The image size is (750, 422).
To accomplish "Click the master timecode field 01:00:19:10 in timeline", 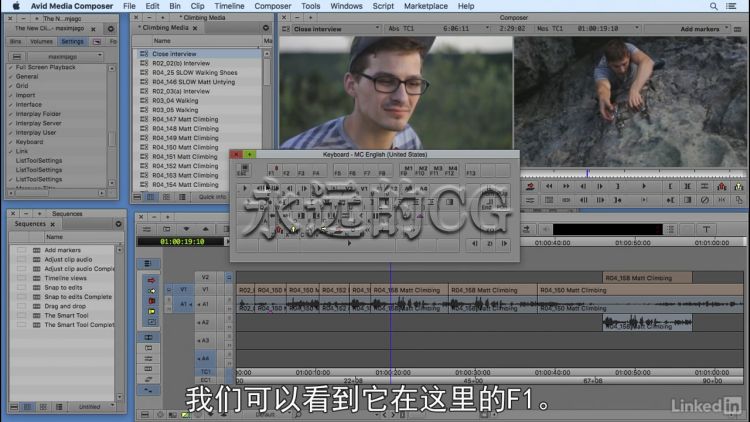I will [182, 242].
